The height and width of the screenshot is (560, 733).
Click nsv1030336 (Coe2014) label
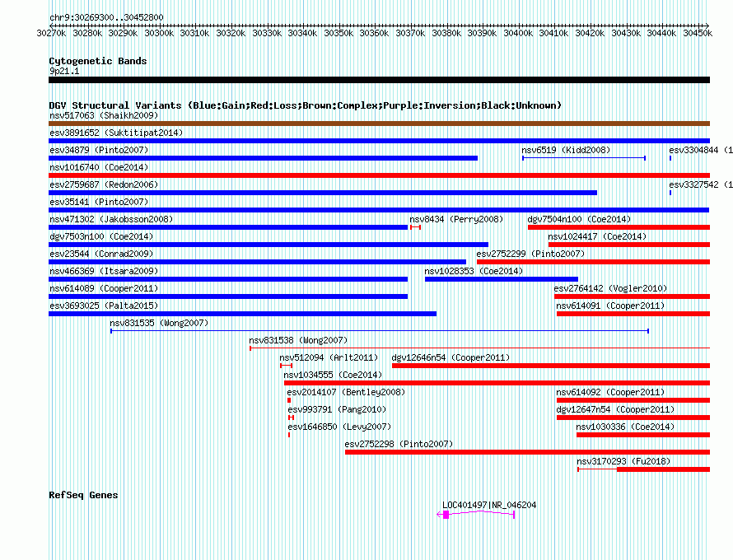(x=625, y=427)
